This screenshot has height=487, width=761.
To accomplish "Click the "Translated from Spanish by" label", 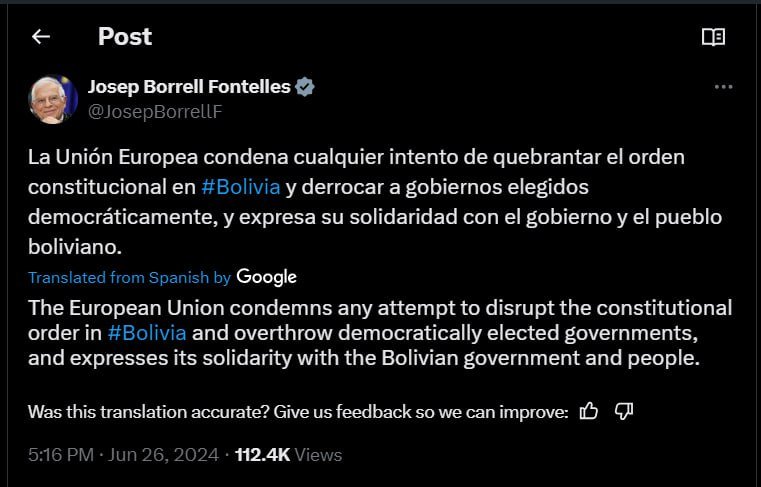I will (x=129, y=277).
